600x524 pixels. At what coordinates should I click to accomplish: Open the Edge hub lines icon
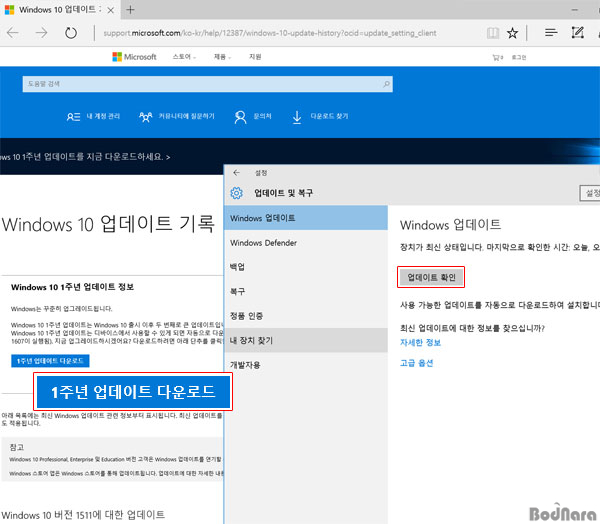[550, 32]
